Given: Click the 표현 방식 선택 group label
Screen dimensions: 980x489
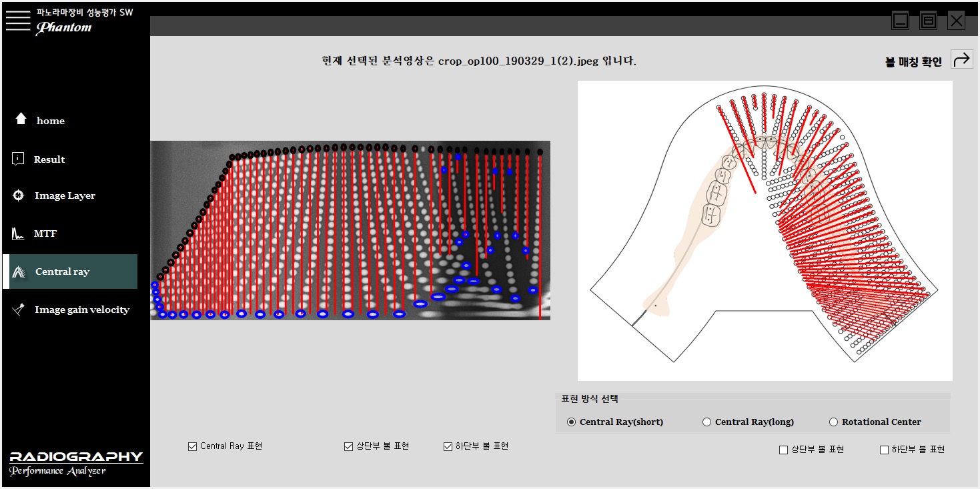Looking at the screenshot, I should point(590,398).
